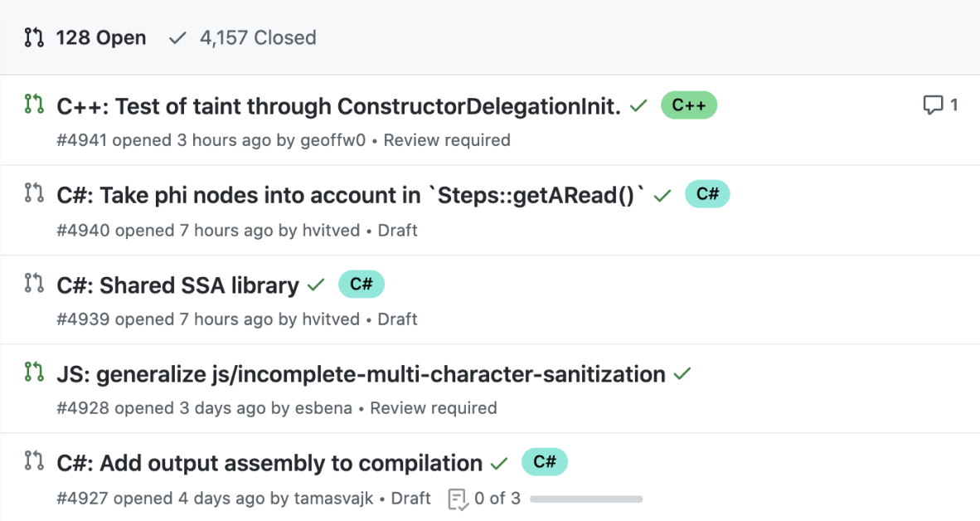
Task: Click the draft PR icon beside #4940 title
Action: 33,193
